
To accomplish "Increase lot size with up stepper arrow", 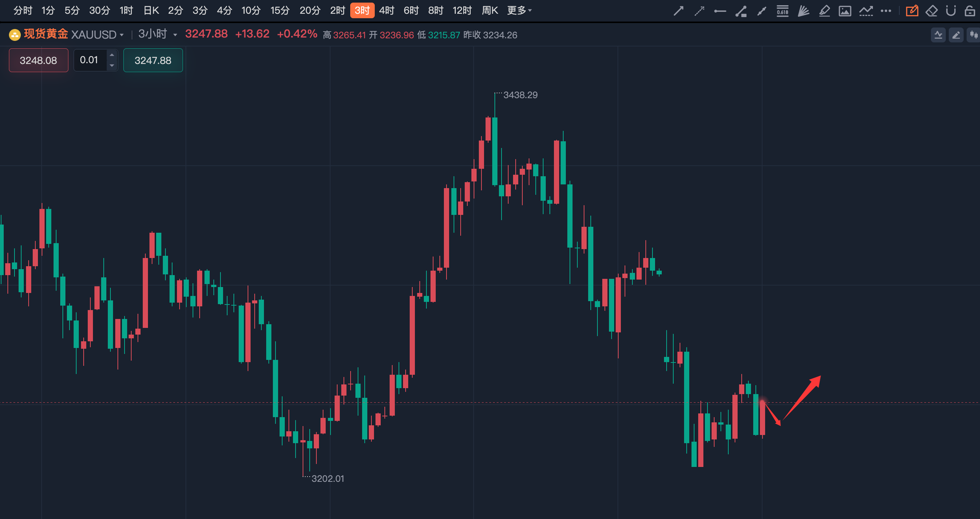I will [112, 55].
